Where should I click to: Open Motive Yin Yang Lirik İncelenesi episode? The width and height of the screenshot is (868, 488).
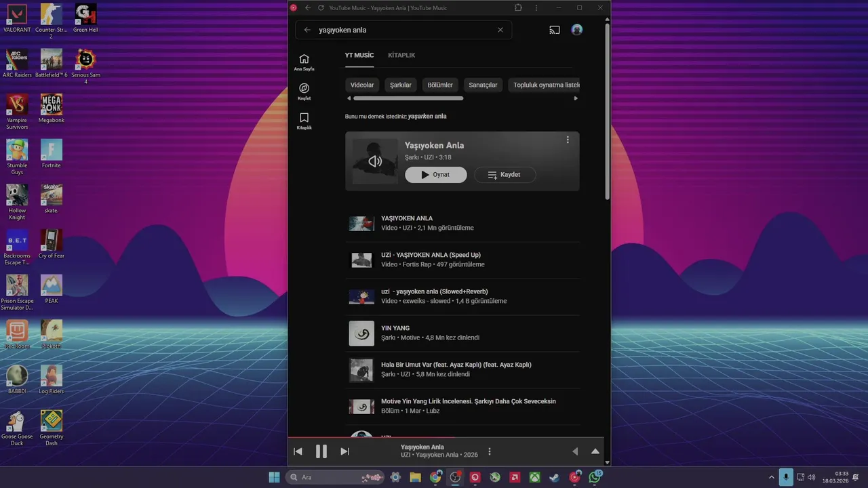462,407
